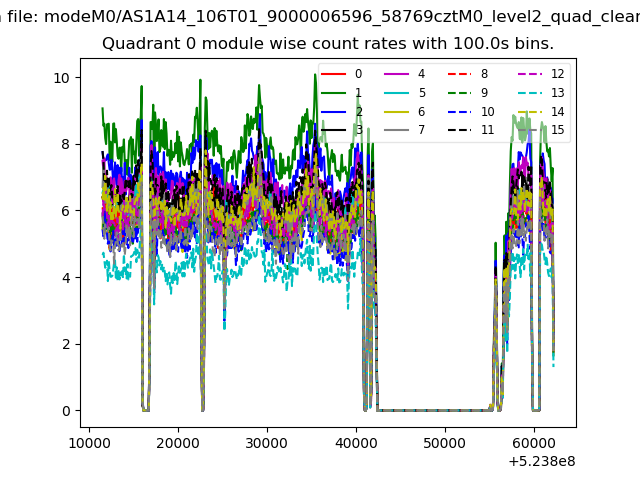Click the cyan solid line swatch for module 5
The width and height of the screenshot is (640, 480).
point(396,93)
